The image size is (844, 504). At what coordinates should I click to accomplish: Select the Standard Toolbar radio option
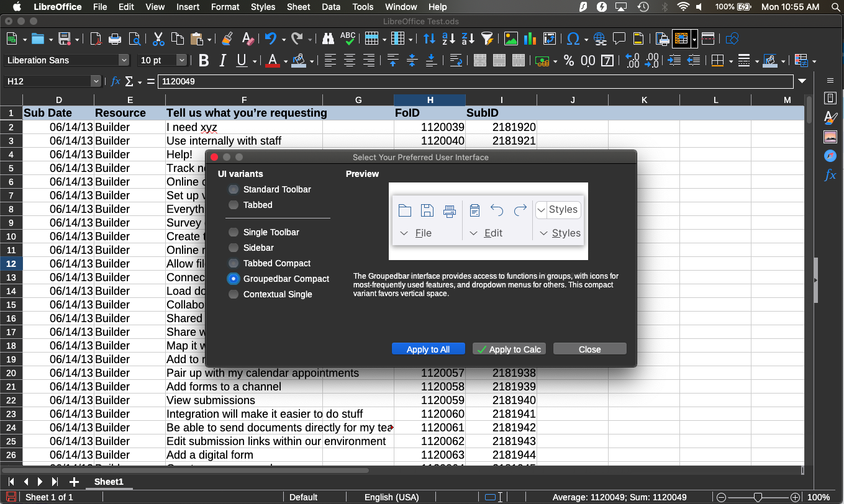click(x=234, y=189)
